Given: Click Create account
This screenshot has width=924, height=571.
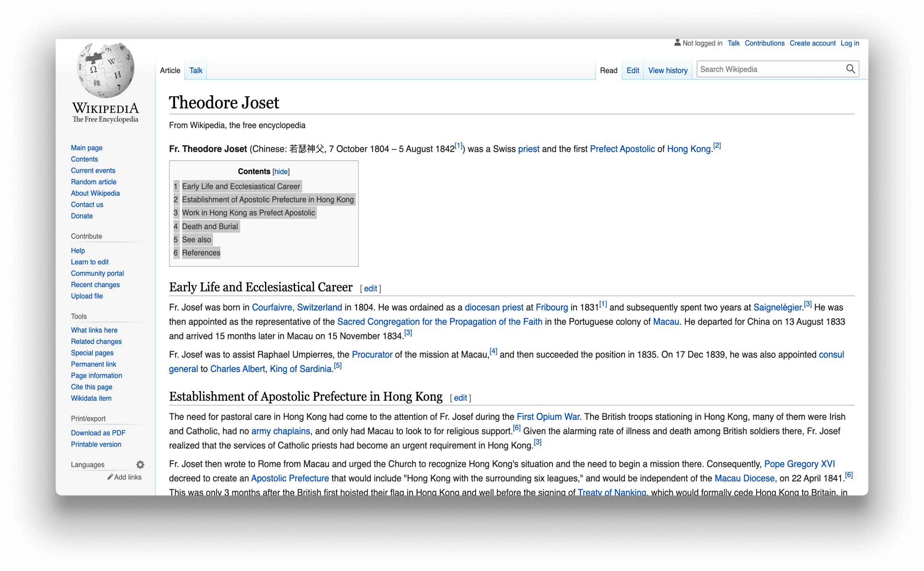Looking at the screenshot, I should [812, 43].
